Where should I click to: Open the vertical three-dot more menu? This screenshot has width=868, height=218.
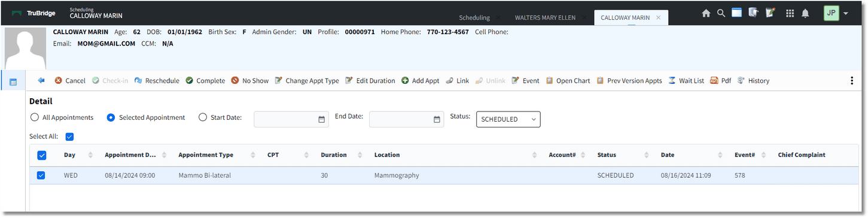(852, 80)
